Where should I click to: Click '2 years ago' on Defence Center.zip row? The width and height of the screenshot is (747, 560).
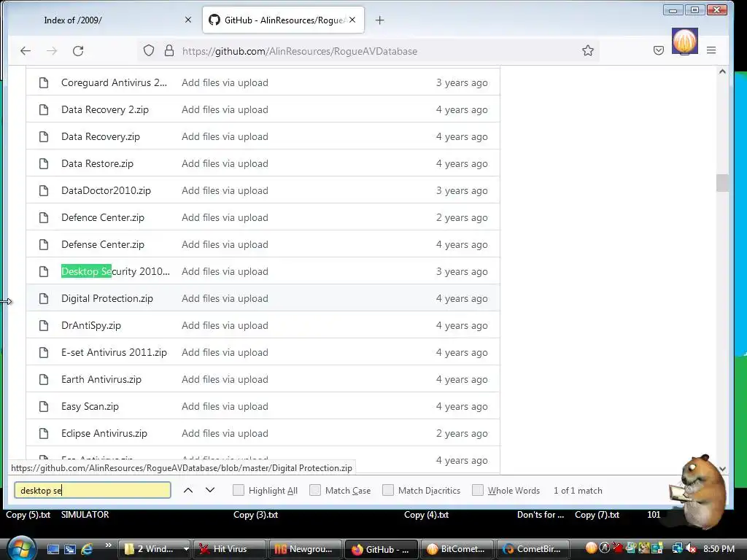(x=462, y=217)
